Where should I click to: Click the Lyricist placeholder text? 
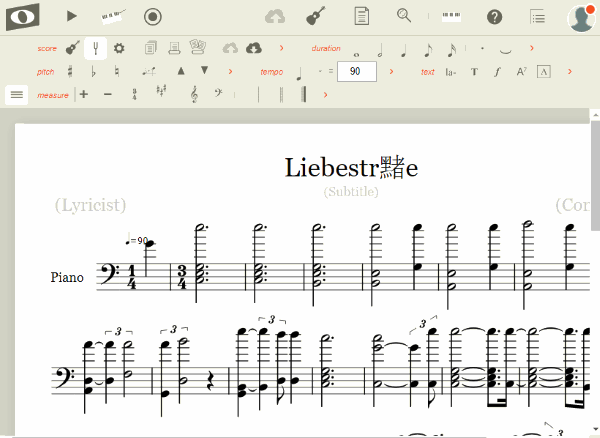pos(90,205)
